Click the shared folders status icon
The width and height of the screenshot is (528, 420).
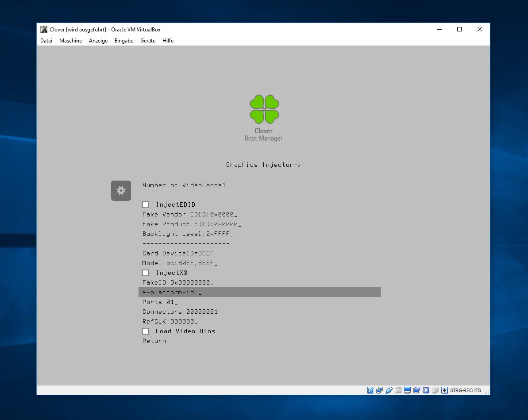(398, 390)
